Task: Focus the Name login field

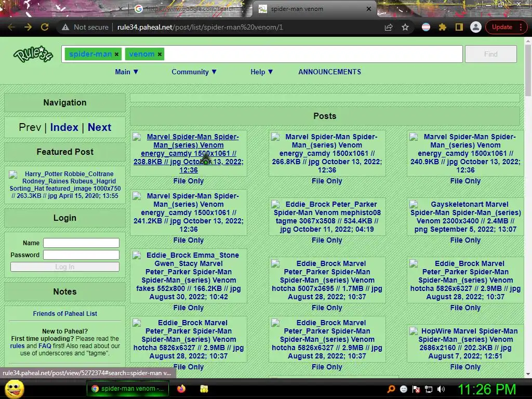Action: pyautogui.click(x=81, y=243)
